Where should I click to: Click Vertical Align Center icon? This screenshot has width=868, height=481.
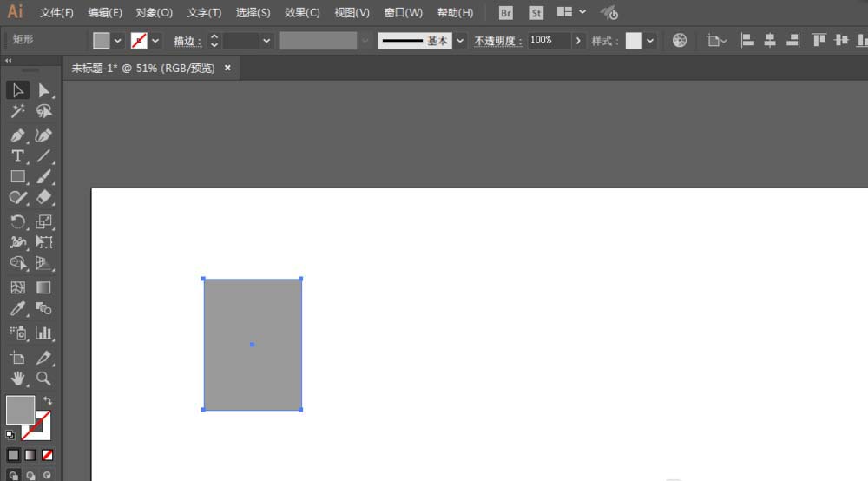click(x=841, y=41)
